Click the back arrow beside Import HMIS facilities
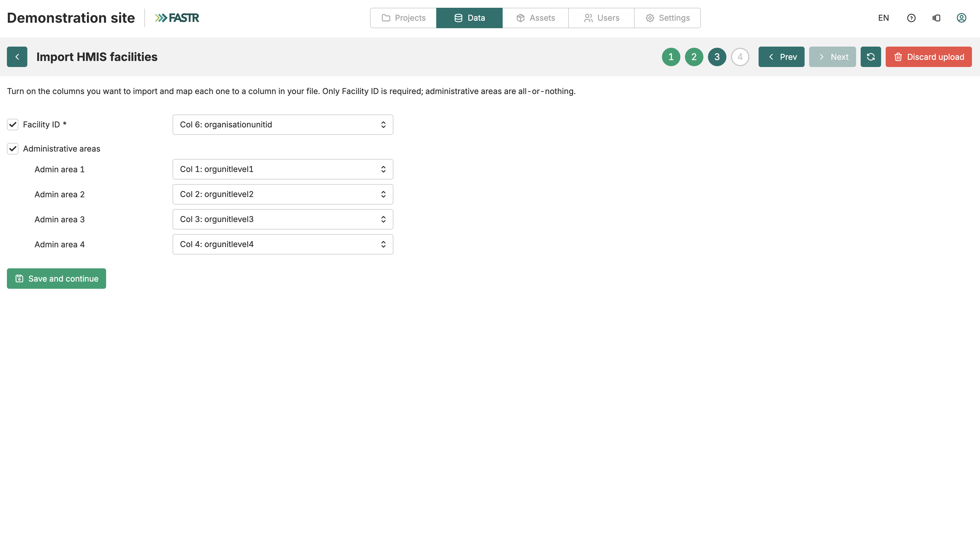This screenshot has height=543, width=980. [17, 57]
